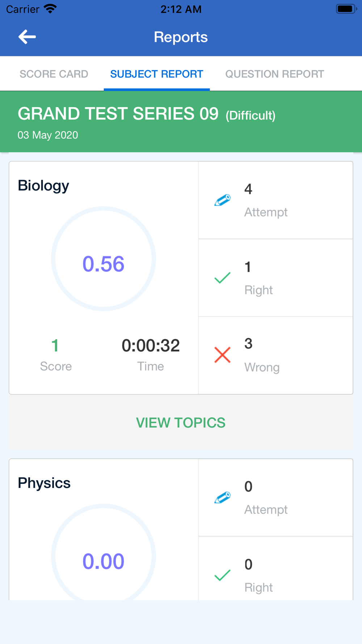
Task: Tap the Biology score value
Action: tap(55, 346)
